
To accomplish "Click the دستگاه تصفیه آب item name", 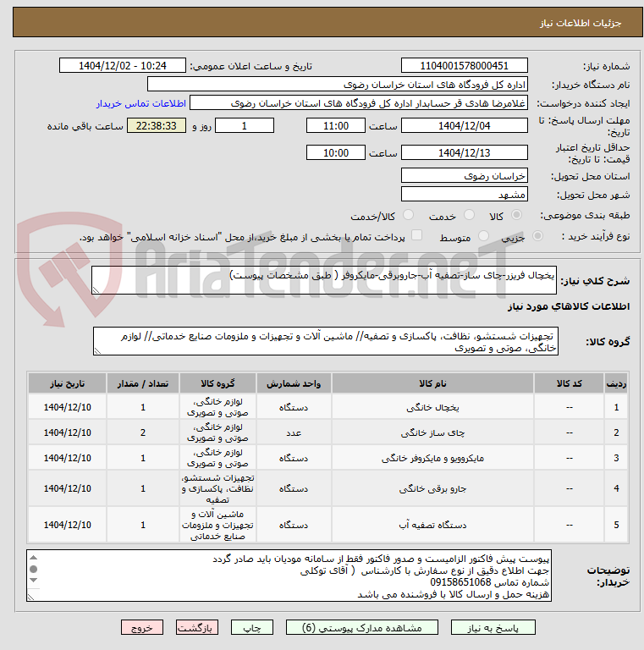I will [x=432, y=525].
